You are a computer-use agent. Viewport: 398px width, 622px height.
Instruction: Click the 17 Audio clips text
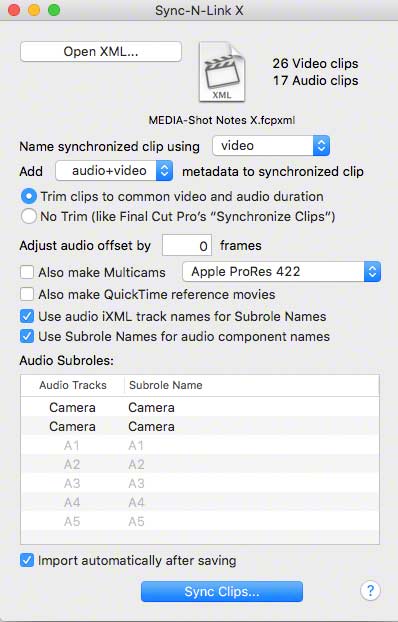(315, 81)
